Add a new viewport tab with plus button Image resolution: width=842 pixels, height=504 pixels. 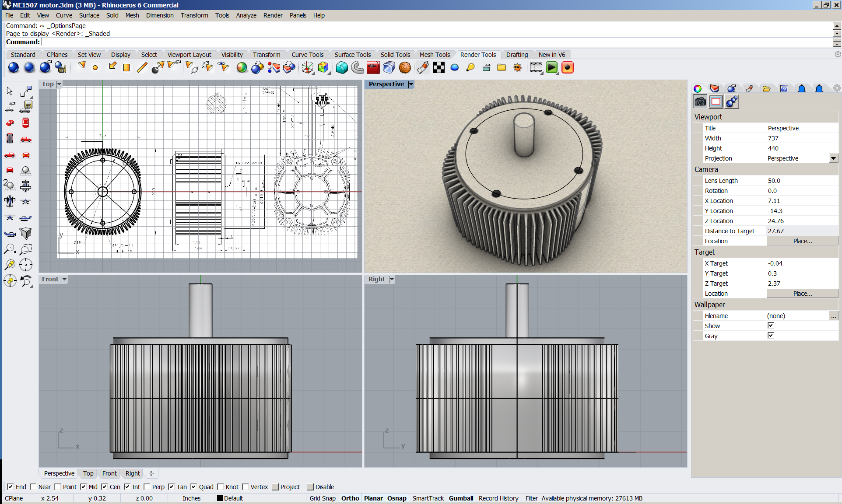click(x=151, y=473)
